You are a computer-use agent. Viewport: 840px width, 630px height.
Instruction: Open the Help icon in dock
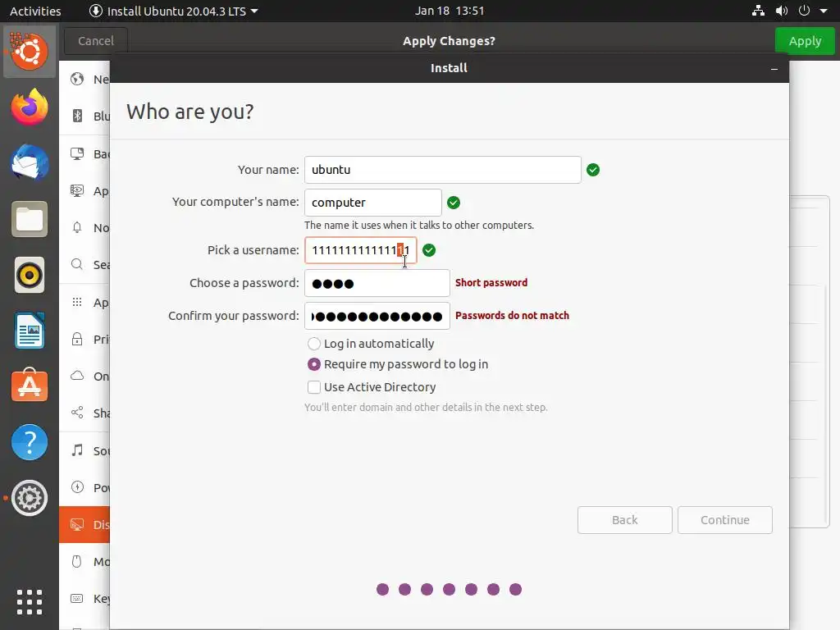tap(30, 442)
